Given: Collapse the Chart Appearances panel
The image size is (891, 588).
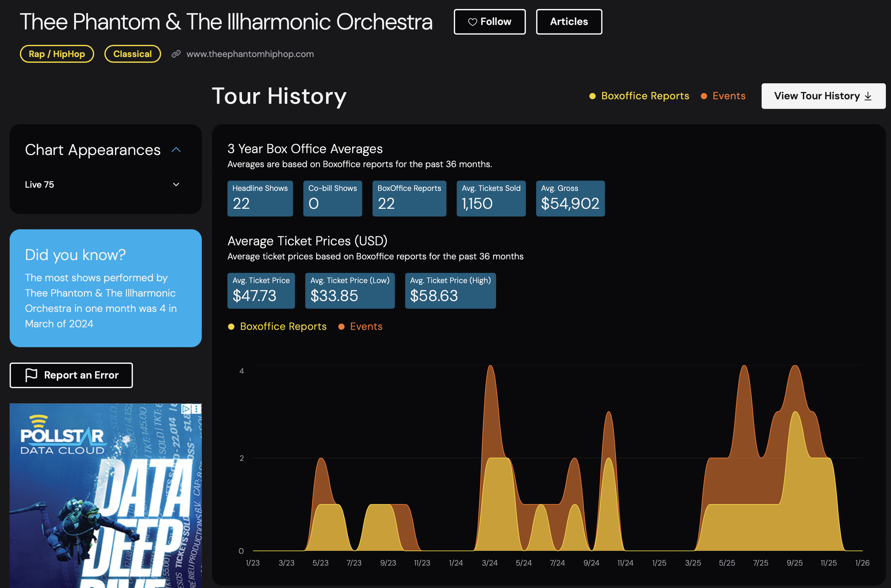Looking at the screenshot, I should (176, 150).
